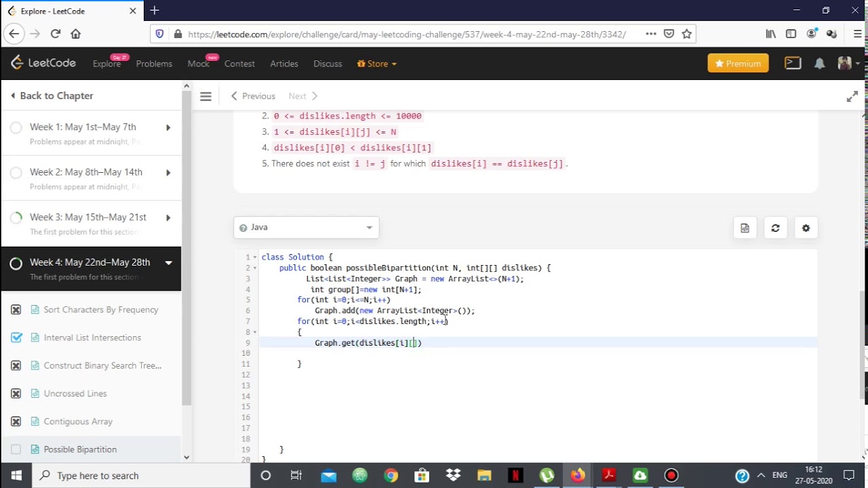Bookmark this page with star icon
868x488 pixels.
coord(686,34)
